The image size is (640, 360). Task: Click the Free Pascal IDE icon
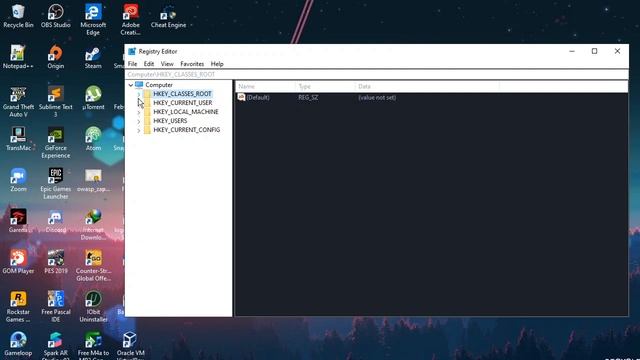click(56, 307)
